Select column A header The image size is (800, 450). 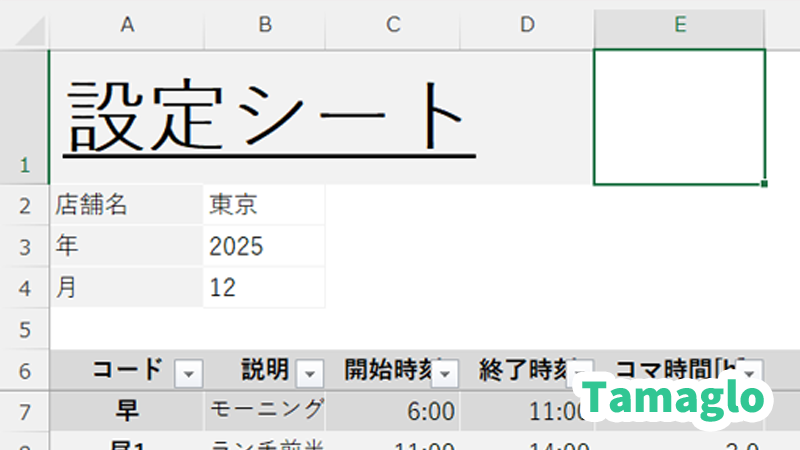coord(127,26)
